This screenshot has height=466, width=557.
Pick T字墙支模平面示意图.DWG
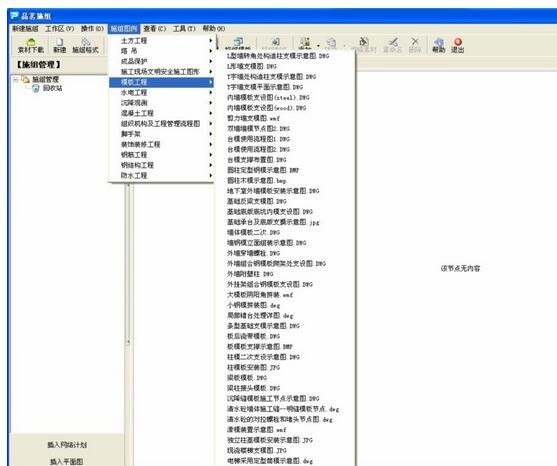click(x=265, y=87)
